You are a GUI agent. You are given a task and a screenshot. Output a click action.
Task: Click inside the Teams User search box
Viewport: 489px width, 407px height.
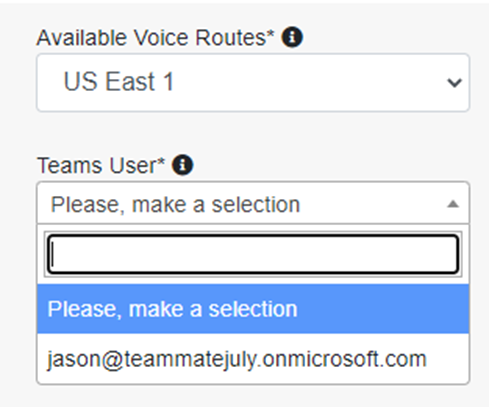pos(253,254)
